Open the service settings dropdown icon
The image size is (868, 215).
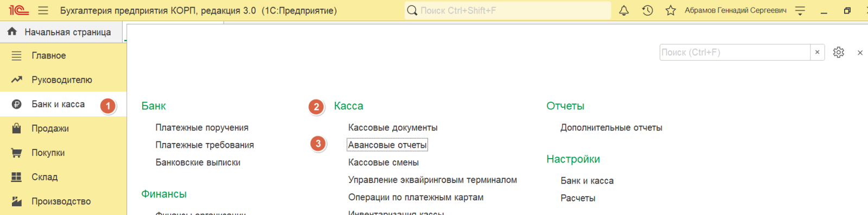pos(800,10)
